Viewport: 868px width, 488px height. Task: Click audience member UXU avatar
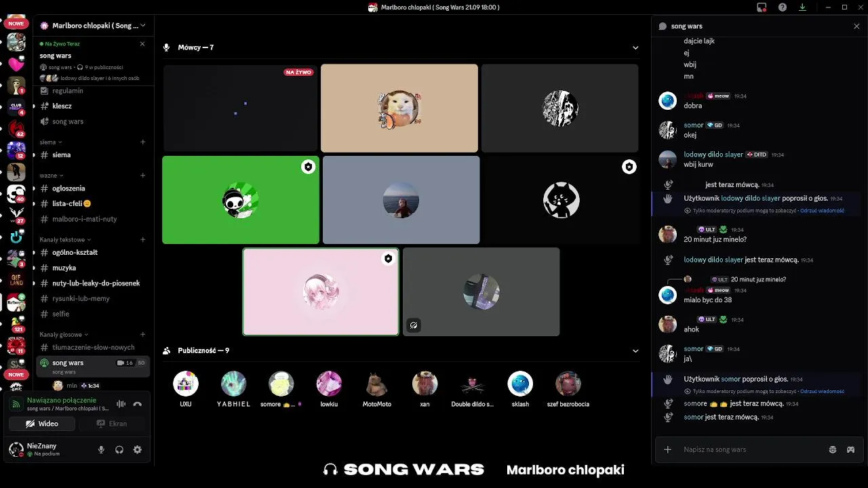coord(186,384)
